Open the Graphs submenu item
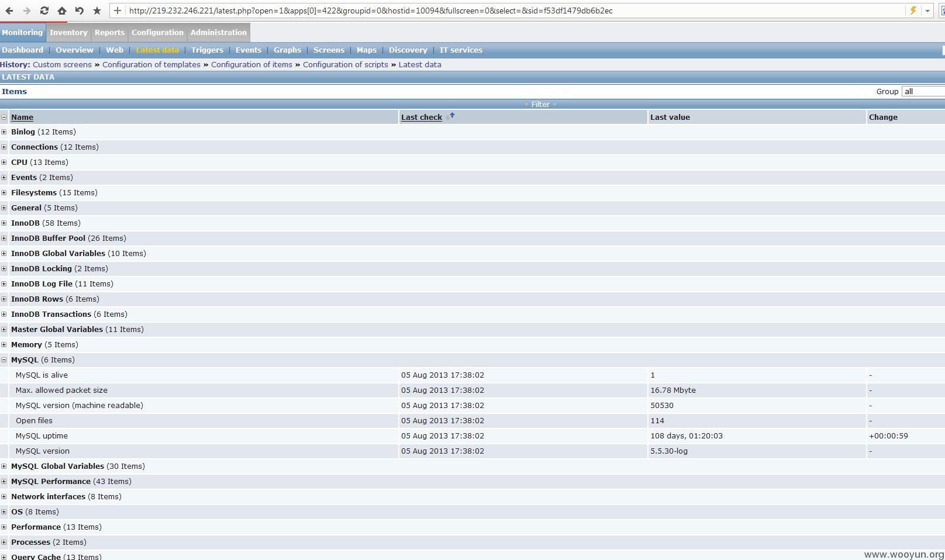The width and height of the screenshot is (945, 560). [287, 50]
